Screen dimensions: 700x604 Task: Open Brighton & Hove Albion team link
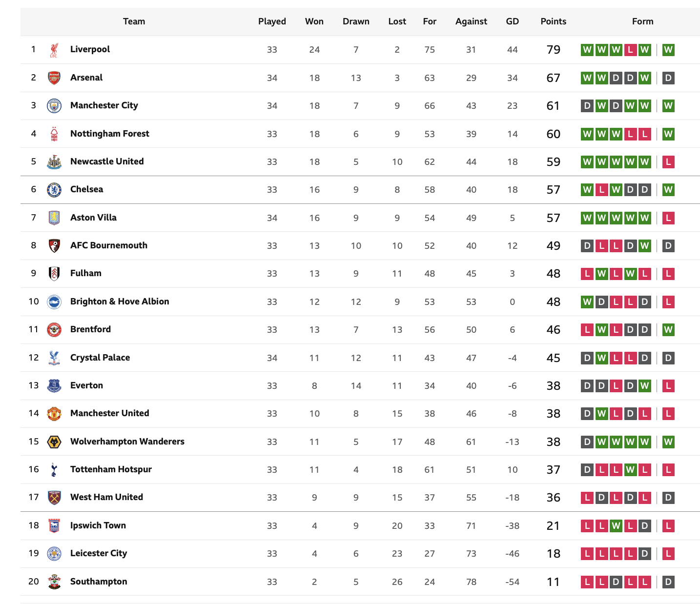(x=120, y=302)
